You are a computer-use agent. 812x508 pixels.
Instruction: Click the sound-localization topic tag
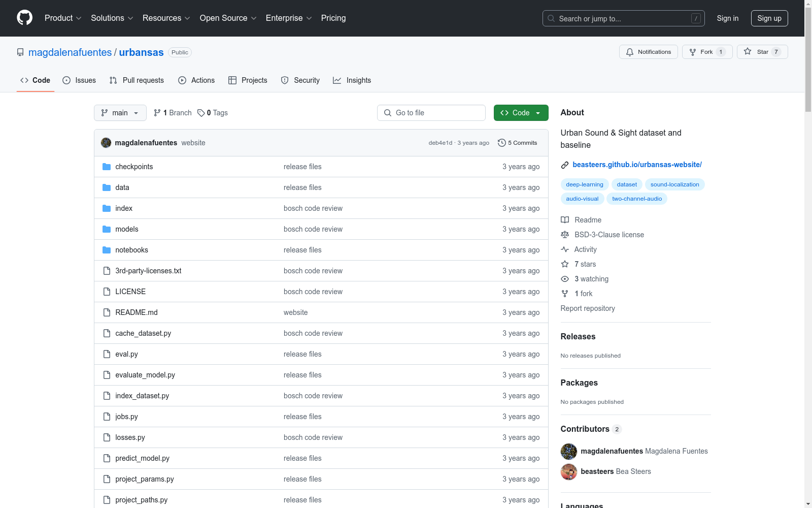[x=675, y=184]
